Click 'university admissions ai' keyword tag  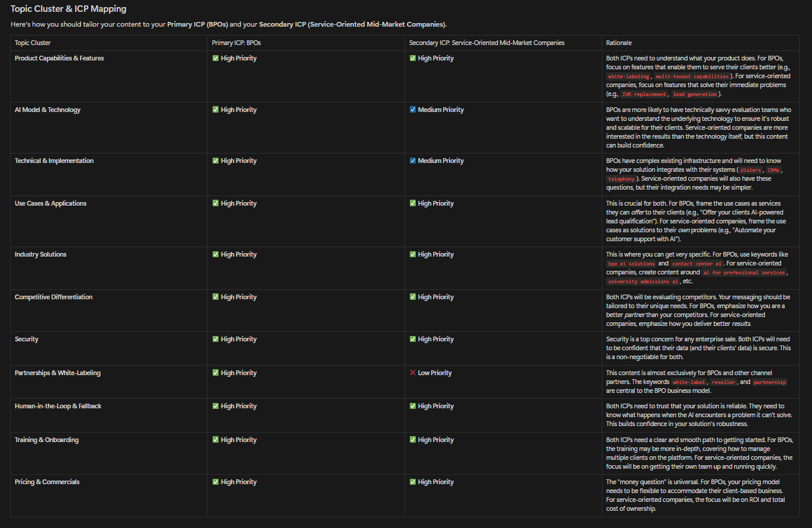click(x=643, y=281)
